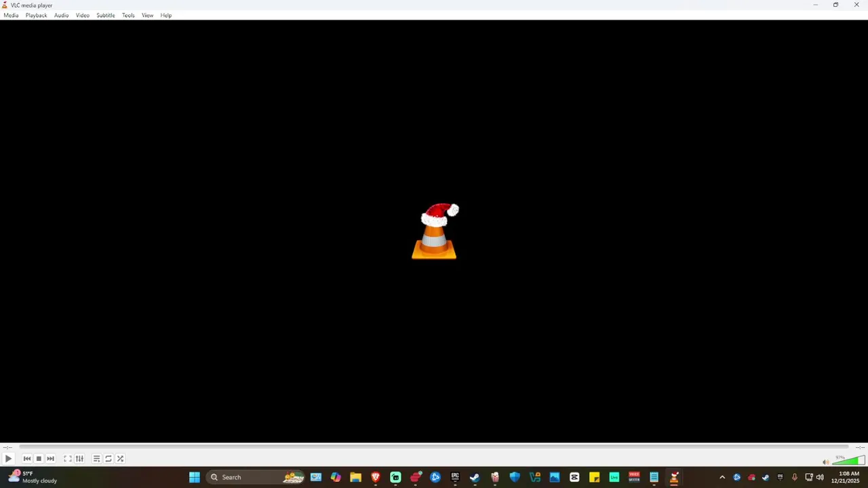Open the Playback menu
Image resolution: width=868 pixels, height=488 pixels.
tap(36, 15)
